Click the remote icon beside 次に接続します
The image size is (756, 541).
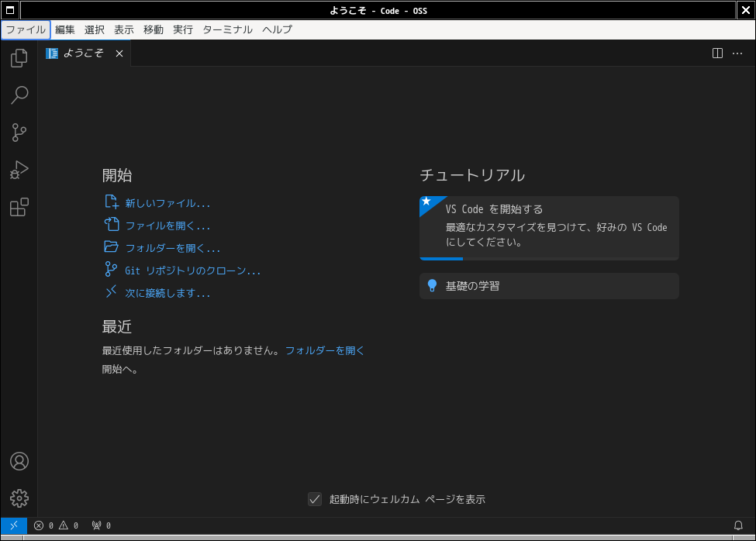(111, 291)
